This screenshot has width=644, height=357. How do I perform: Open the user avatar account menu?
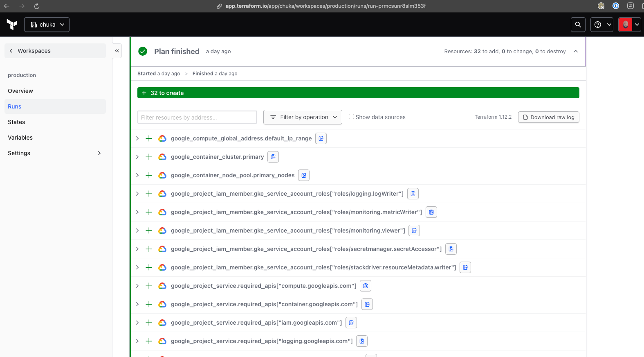[x=629, y=25]
